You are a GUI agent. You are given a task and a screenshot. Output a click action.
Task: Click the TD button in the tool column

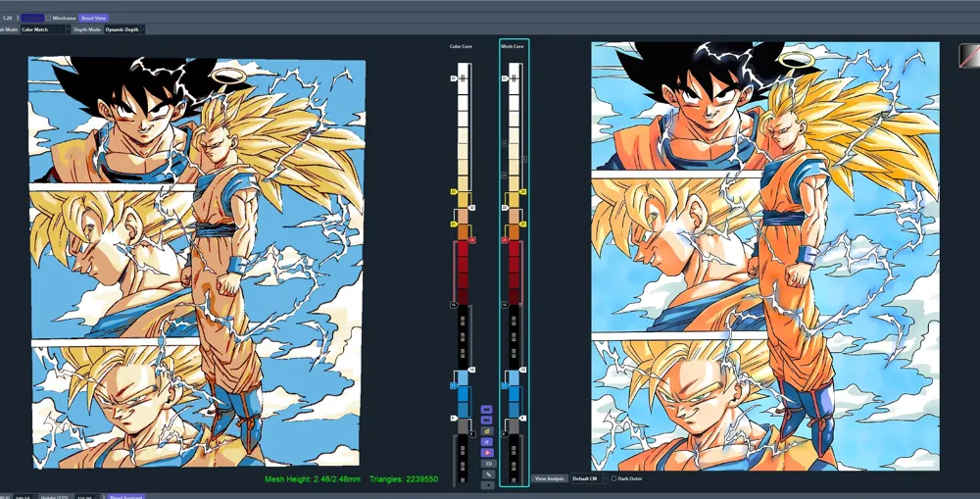click(x=487, y=464)
